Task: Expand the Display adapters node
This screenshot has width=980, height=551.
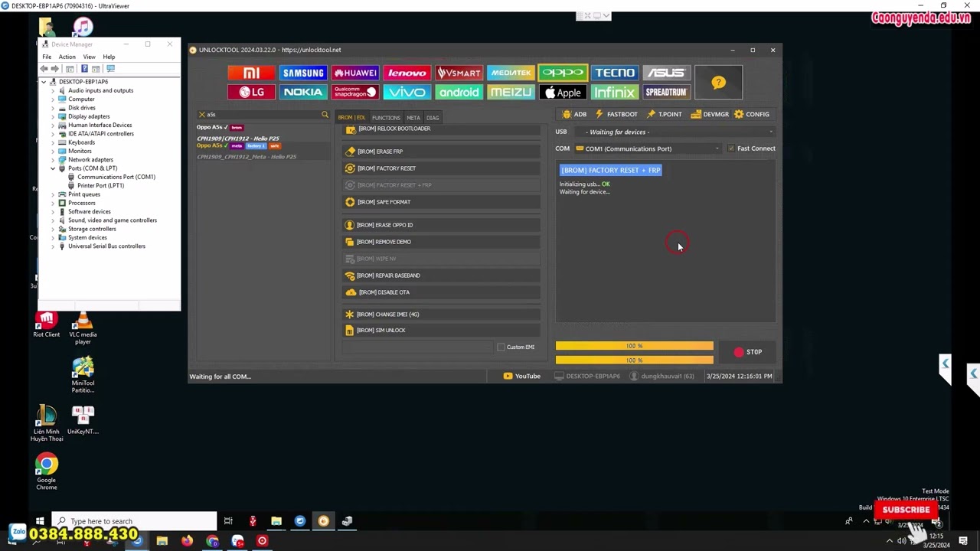Action: pos(53,116)
